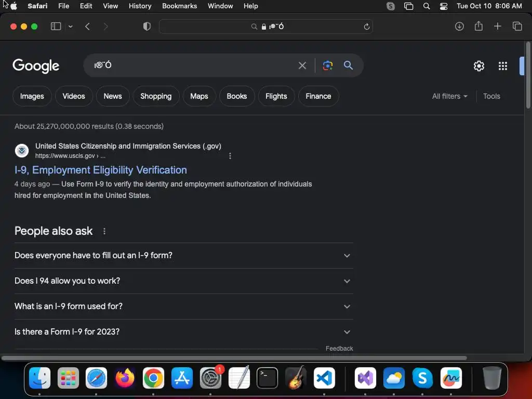Open Google quick settings gear
Viewport: 532px width, 399px height.
coord(478,66)
